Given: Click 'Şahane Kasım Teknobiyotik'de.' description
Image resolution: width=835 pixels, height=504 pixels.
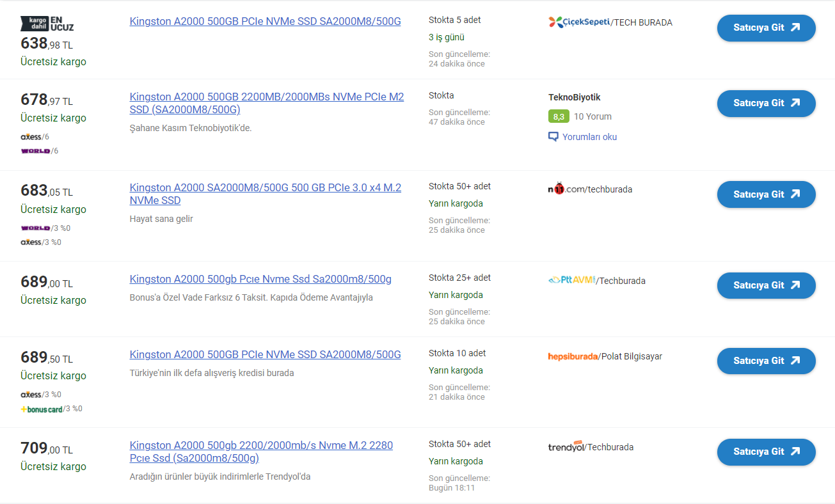Looking at the screenshot, I should tap(191, 128).
